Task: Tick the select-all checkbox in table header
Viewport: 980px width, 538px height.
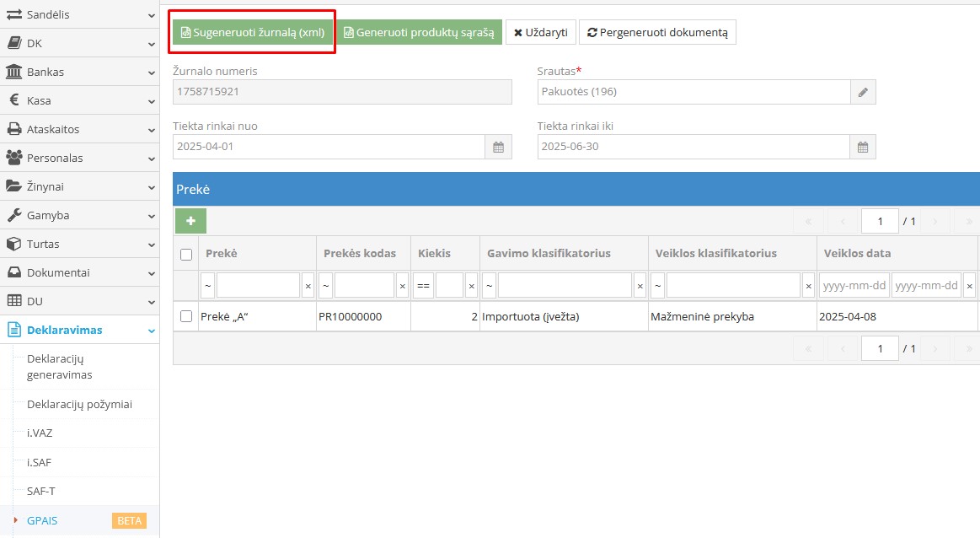Action: [186, 254]
